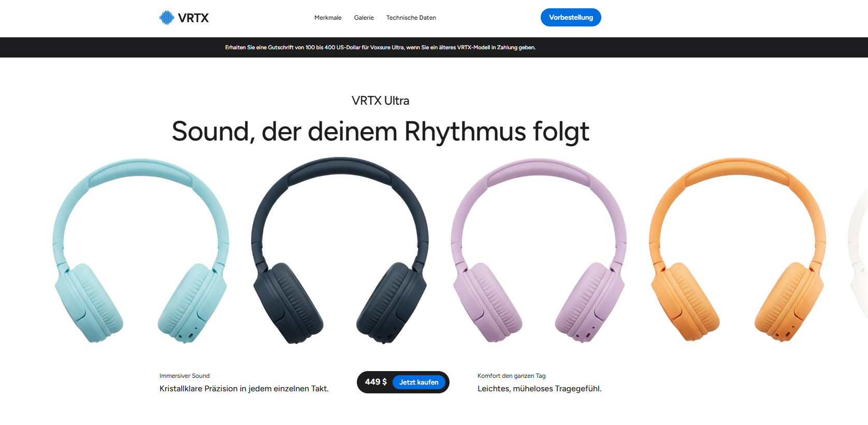Click the 449 $ price label

[376, 382]
